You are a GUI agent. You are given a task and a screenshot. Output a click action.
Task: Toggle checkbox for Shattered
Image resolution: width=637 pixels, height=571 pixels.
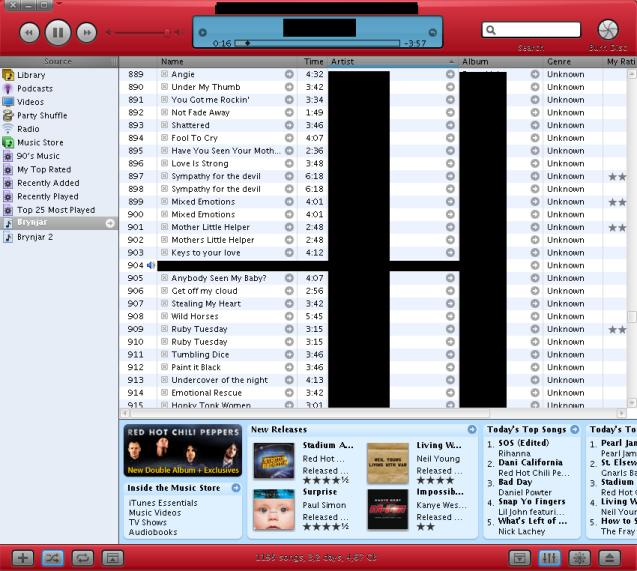click(164, 125)
